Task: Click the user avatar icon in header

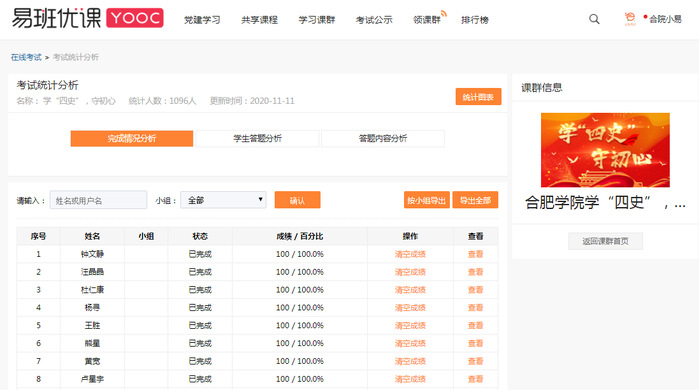Action: point(630,19)
